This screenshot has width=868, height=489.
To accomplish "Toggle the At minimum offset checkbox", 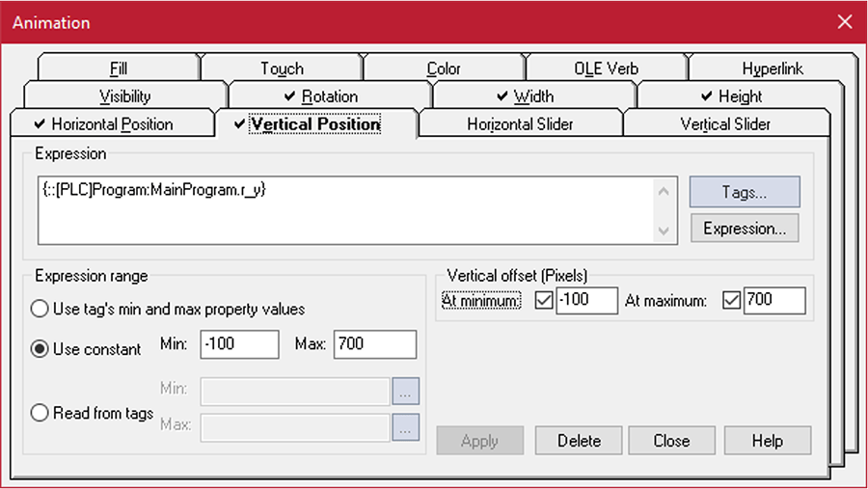I will click(544, 301).
